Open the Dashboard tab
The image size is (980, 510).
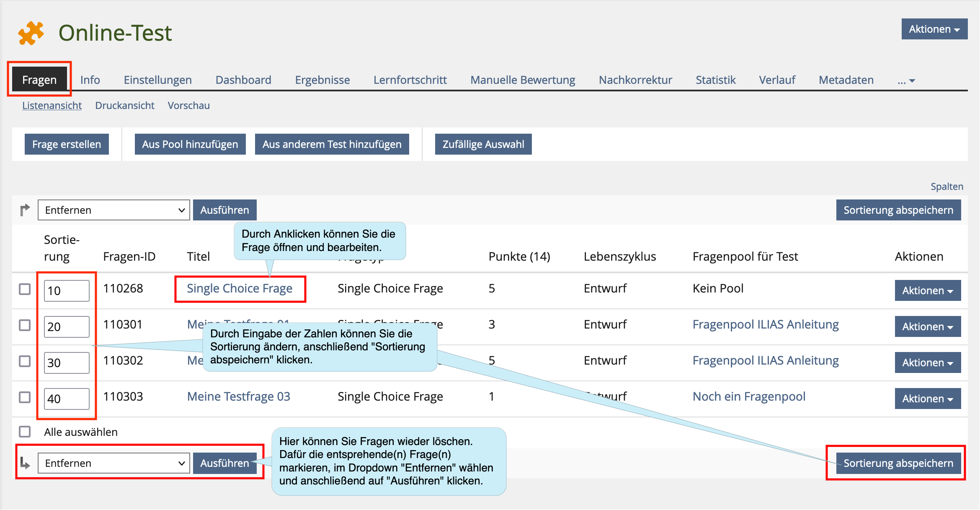243,80
